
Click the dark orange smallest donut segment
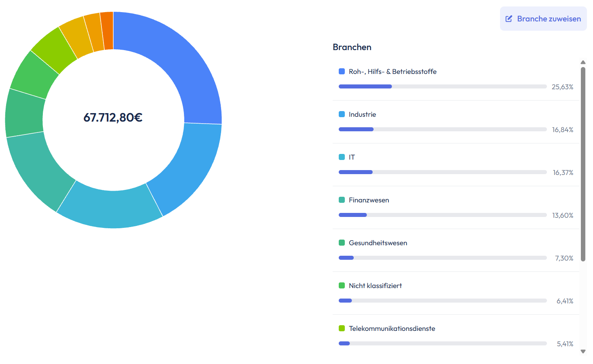coord(107,31)
